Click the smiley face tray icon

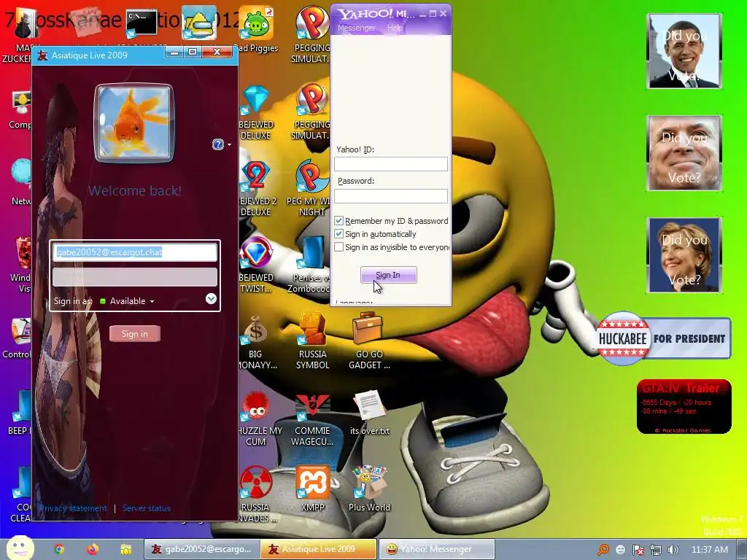point(620,550)
